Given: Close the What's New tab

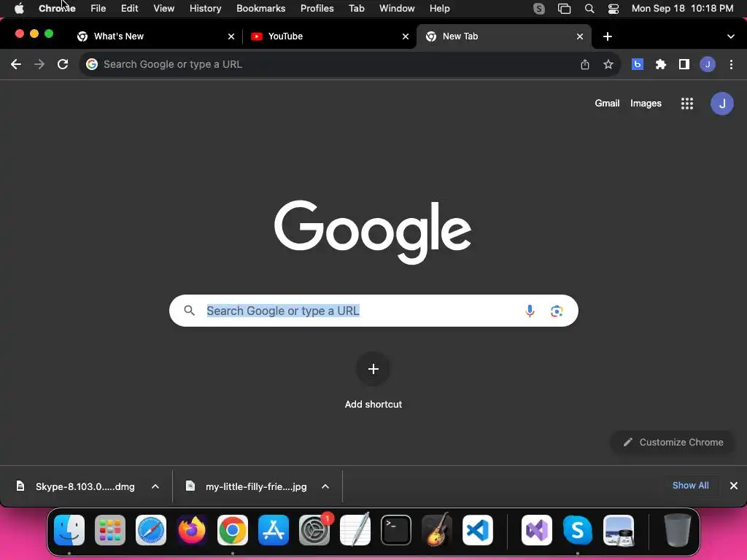Looking at the screenshot, I should [231, 36].
